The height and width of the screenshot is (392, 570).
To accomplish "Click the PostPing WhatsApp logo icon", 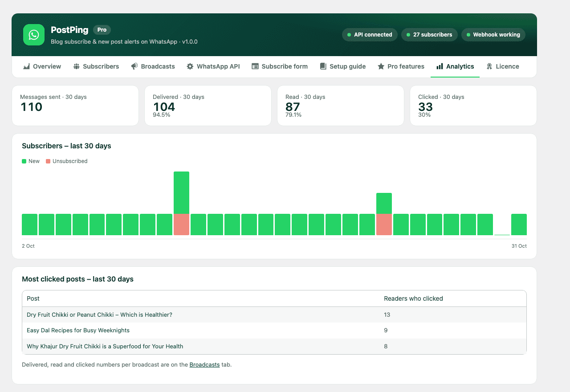I will (34, 35).
